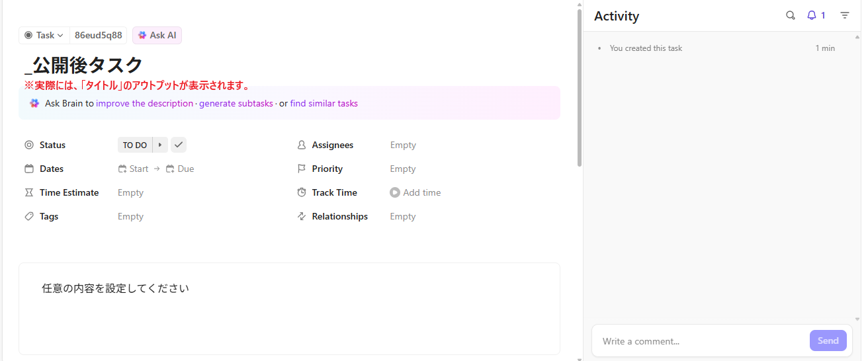Open the Assignees Empty field
868x361 pixels.
[x=403, y=145]
